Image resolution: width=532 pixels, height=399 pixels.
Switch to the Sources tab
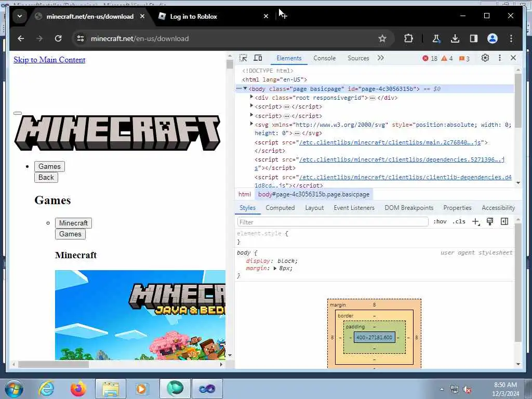(358, 58)
